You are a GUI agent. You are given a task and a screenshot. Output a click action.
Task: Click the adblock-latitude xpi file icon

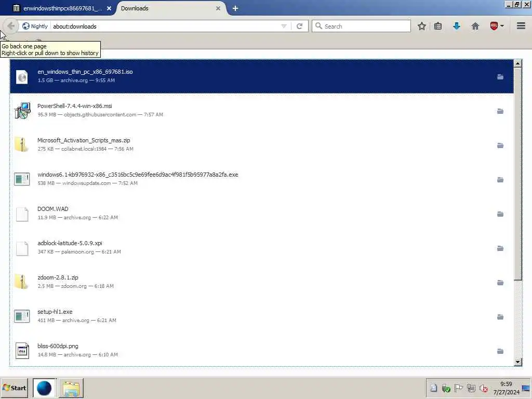coord(22,248)
